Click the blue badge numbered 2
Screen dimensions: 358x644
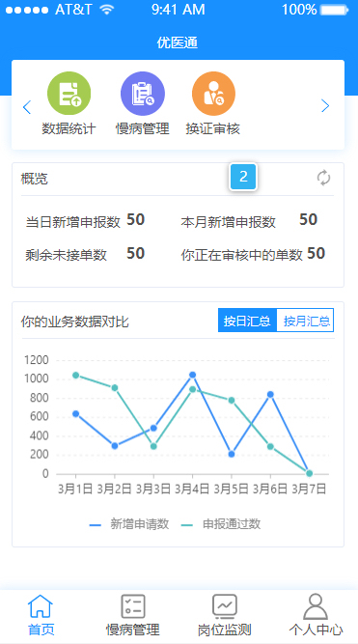click(x=243, y=177)
